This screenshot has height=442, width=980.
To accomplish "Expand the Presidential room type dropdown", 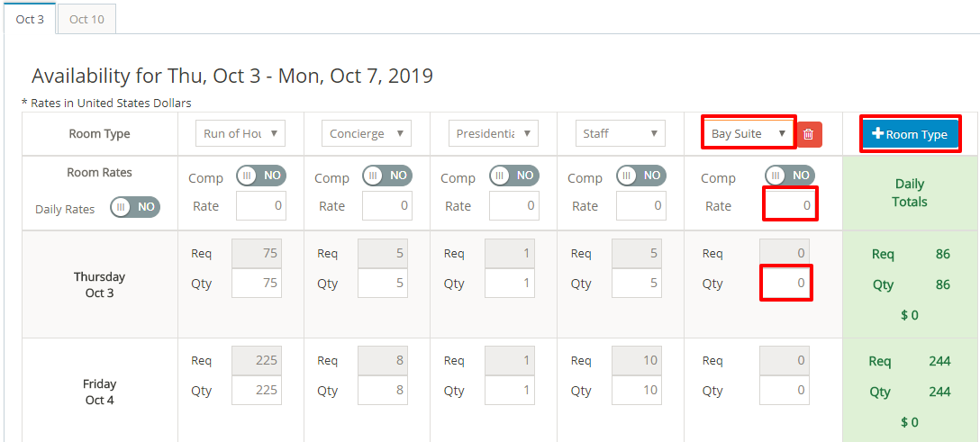I will 494,133.
